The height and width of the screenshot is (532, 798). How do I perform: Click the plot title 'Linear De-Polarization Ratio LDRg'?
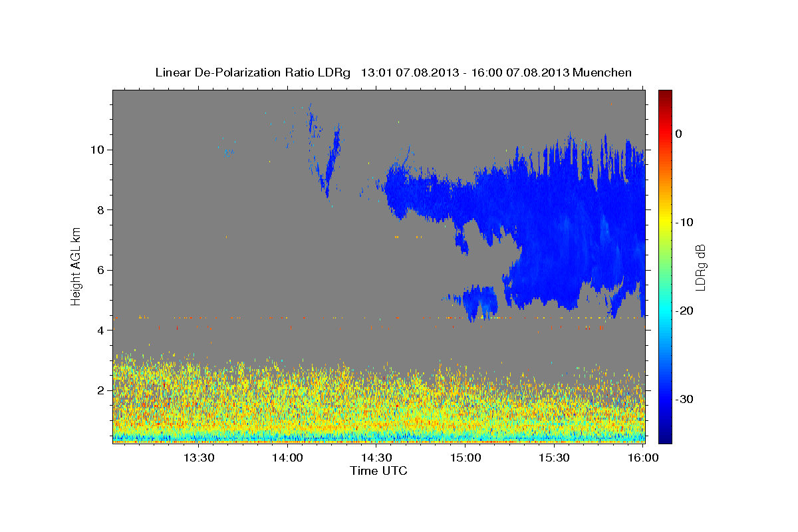pos(253,72)
